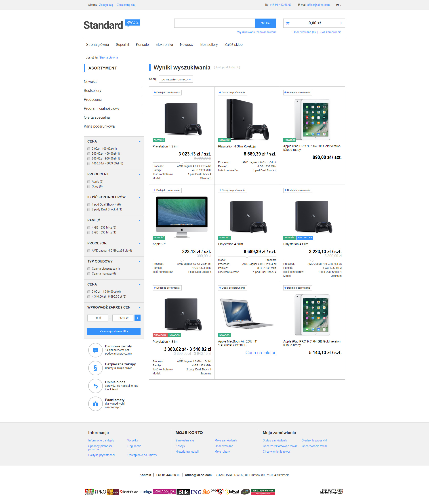Click the Bank Zachodni WBK logo
429x504 pixels.
click(263, 491)
